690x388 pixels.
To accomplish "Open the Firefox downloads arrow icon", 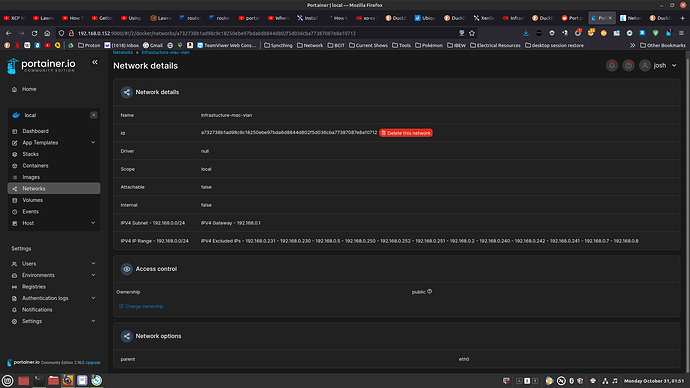I will coord(526,33).
